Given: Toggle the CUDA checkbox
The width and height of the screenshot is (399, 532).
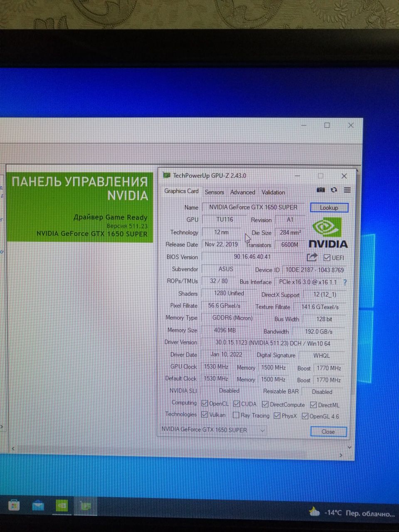Looking at the screenshot, I should (x=236, y=404).
